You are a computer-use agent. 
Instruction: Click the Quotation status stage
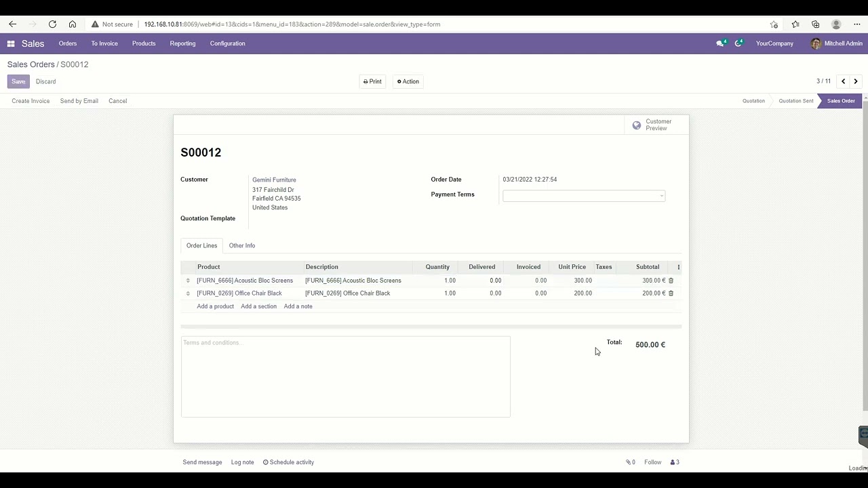pyautogui.click(x=753, y=101)
